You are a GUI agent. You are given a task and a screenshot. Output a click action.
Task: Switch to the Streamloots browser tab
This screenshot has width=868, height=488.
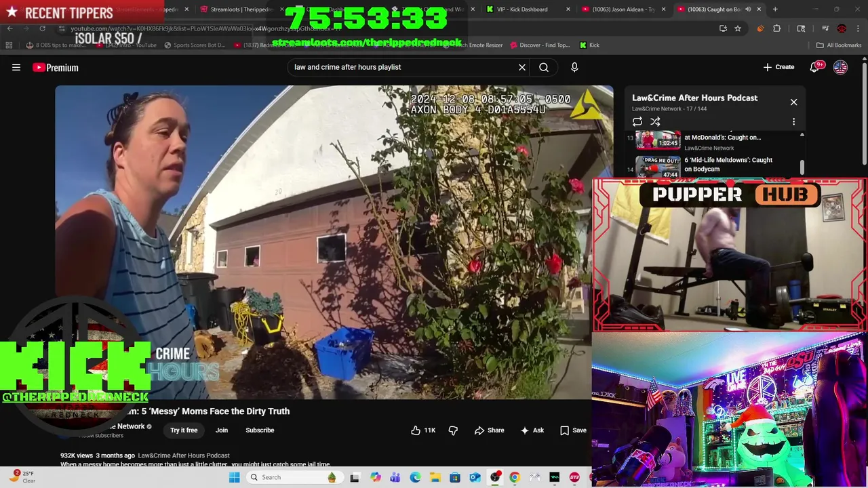click(241, 9)
